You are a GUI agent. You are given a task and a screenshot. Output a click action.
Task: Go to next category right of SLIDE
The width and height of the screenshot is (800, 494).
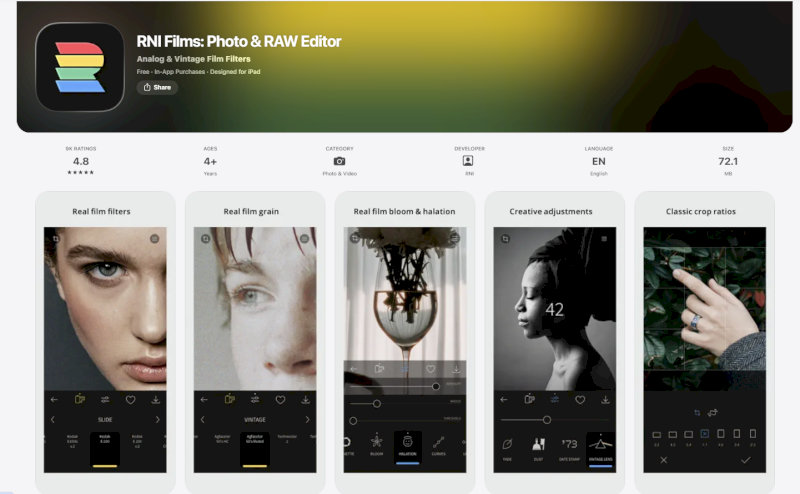(157, 419)
